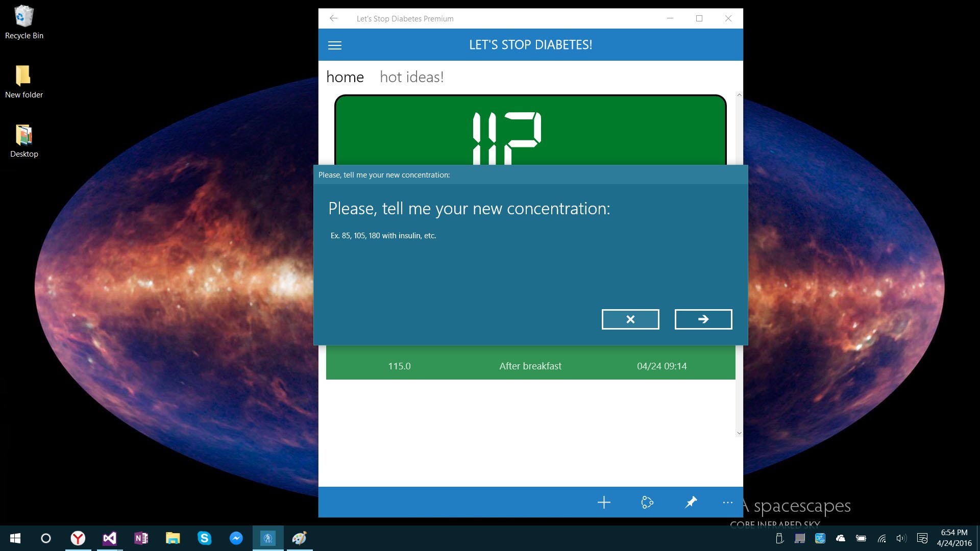This screenshot has width=980, height=551.
Task: Confirm concentration with arrow button
Action: (x=703, y=319)
